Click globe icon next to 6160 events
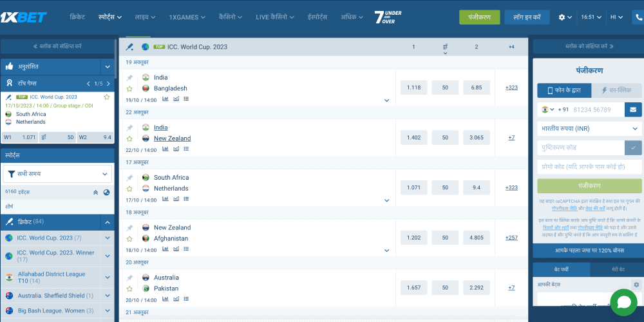This screenshot has height=322, width=644. click(x=106, y=192)
